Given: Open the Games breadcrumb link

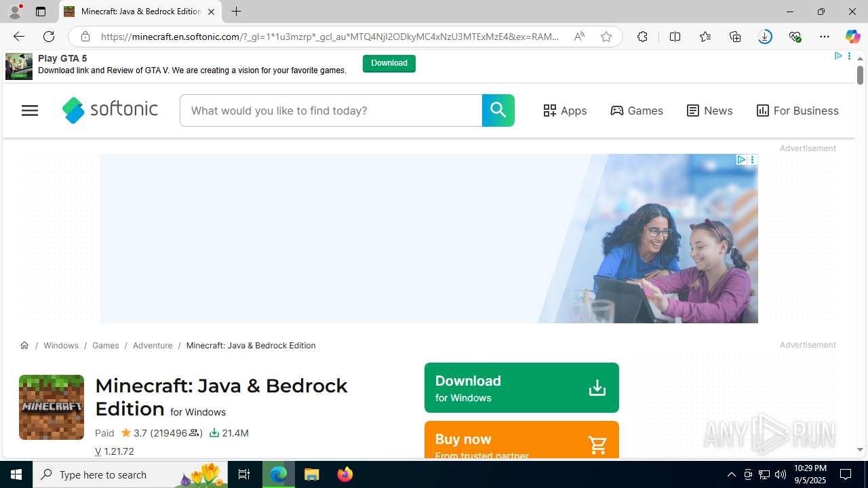Looking at the screenshot, I should coord(105,345).
